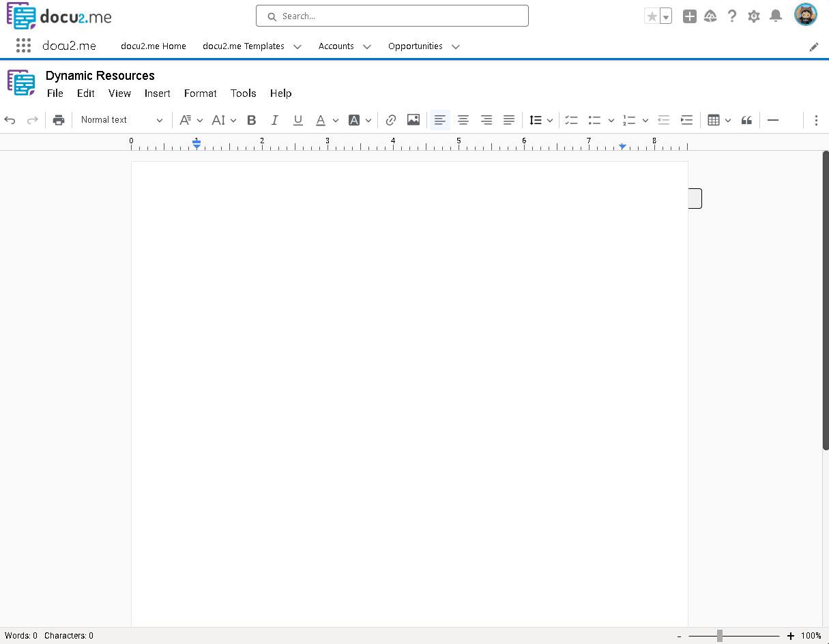Insert an image from the toolbar
This screenshot has height=644, width=829.
pyautogui.click(x=413, y=120)
